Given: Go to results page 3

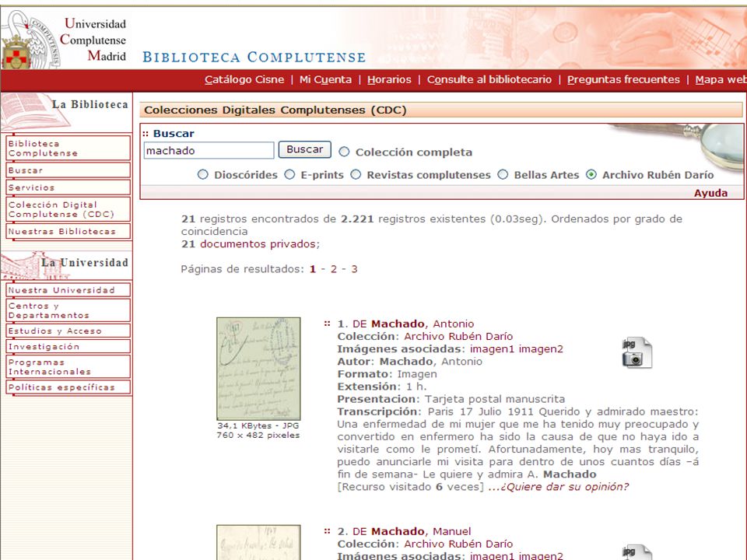Looking at the screenshot, I should click(355, 269).
